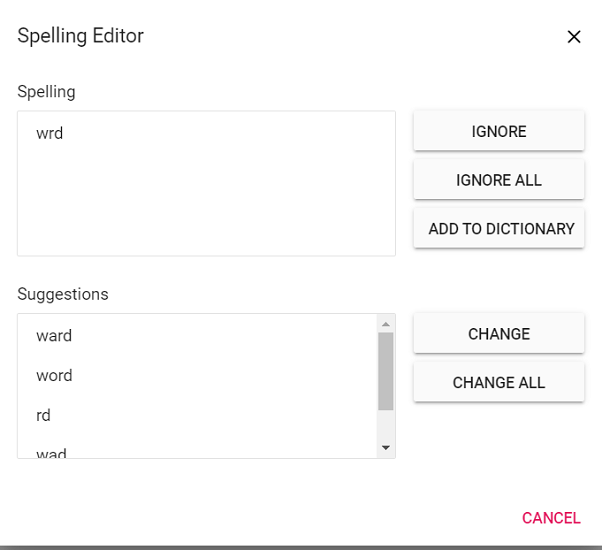Select the suggestion 'rd'
This screenshot has height=550, width=602.
coord(197,416)
